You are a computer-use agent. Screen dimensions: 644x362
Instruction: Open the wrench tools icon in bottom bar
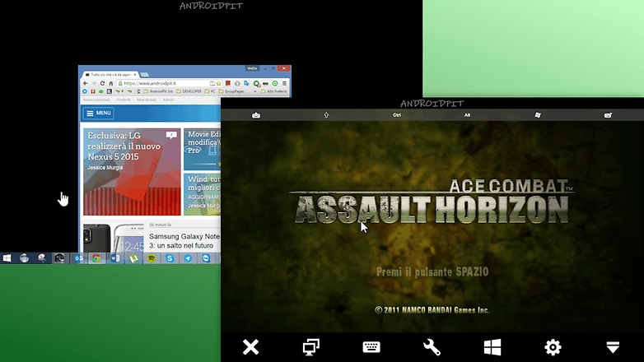432,347
